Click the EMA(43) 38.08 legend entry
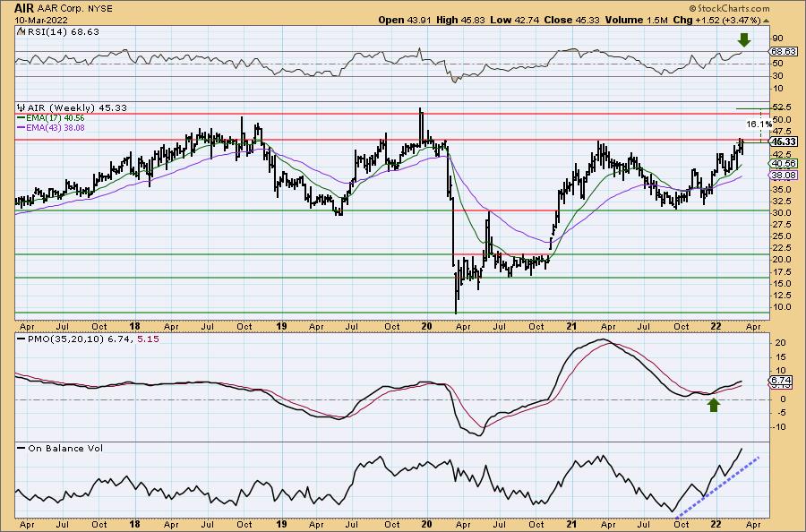The height and width of the screenshot is (532, 806). click(56, 127)
